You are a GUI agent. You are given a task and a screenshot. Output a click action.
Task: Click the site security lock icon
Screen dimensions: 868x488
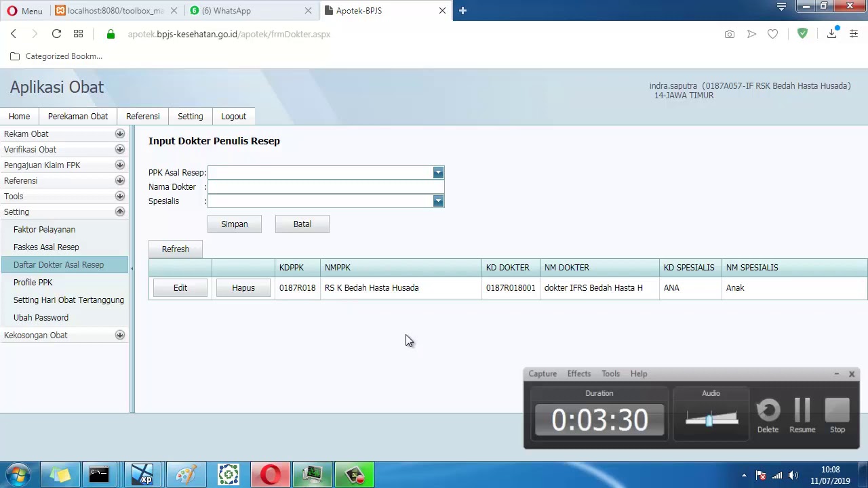point(111,34)
